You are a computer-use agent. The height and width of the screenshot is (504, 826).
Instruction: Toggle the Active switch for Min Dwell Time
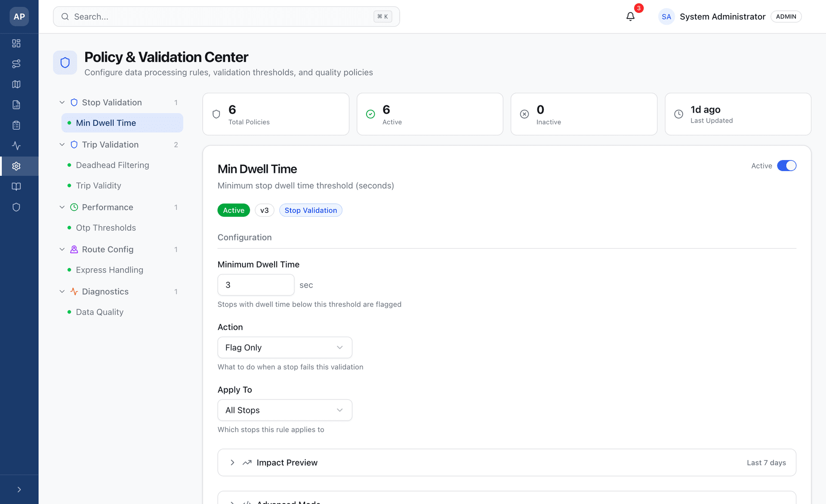pos(786,166)
